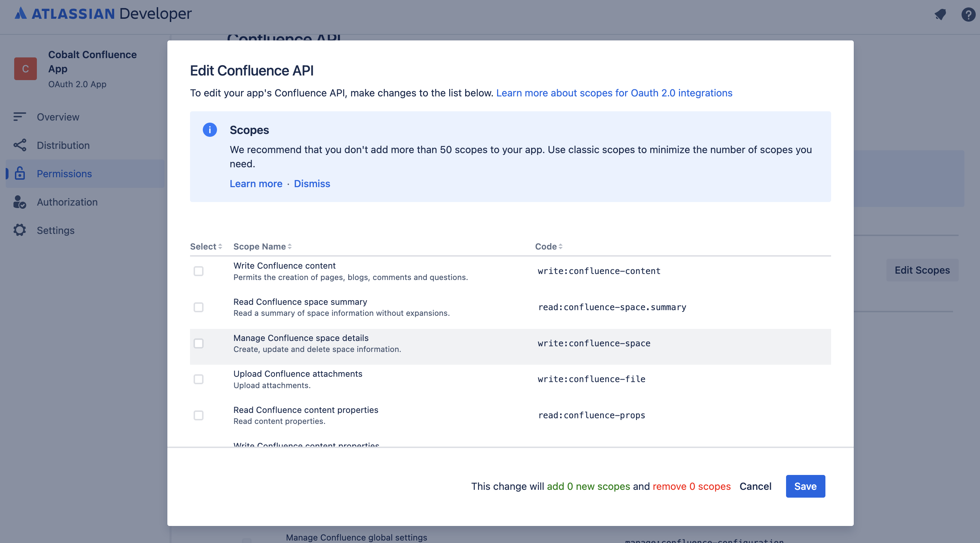980x543 pixels.
Task: Check the Read Confluence space summary scope
Action: (199, 307)
